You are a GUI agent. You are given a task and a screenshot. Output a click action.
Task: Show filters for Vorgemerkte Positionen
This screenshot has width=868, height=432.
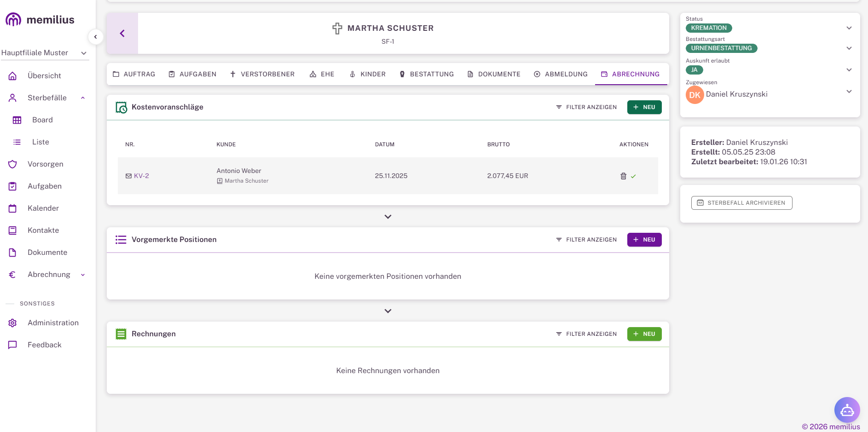(586, 240)
